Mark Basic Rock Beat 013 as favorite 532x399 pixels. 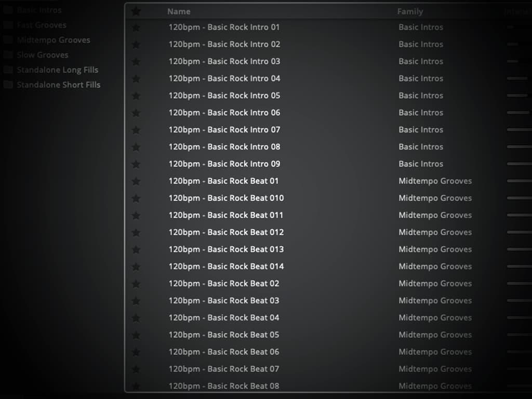[136, 250]
